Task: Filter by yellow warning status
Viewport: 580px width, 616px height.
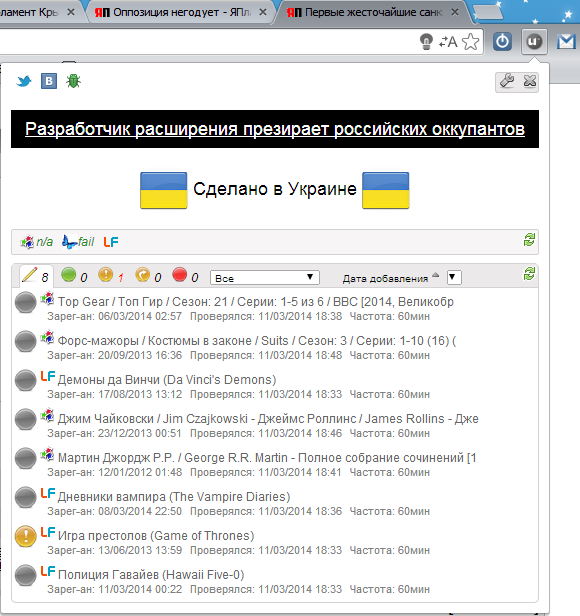Action: pyautogui.click(x=111, y=276)
